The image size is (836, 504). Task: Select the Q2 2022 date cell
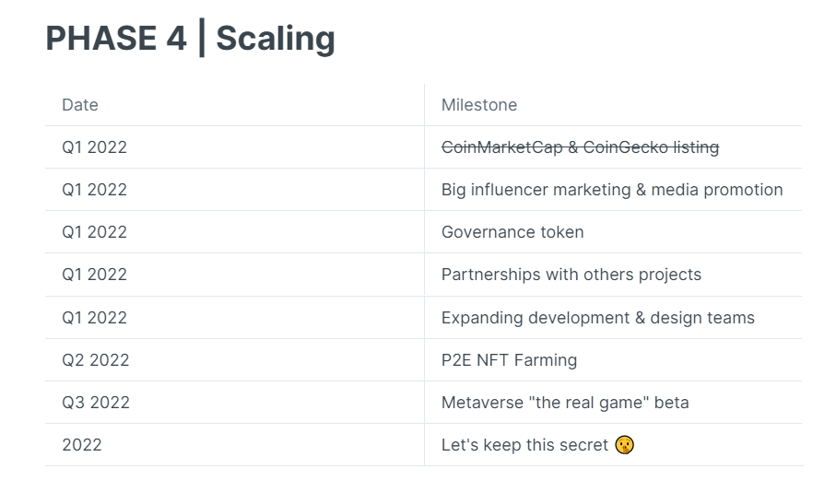tap(96, 360)
